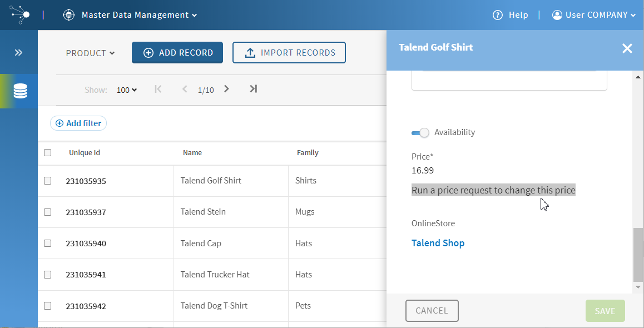This screenshot has height=328, width=644.
Task: Click the Help question mark icon
Action: 498,15
